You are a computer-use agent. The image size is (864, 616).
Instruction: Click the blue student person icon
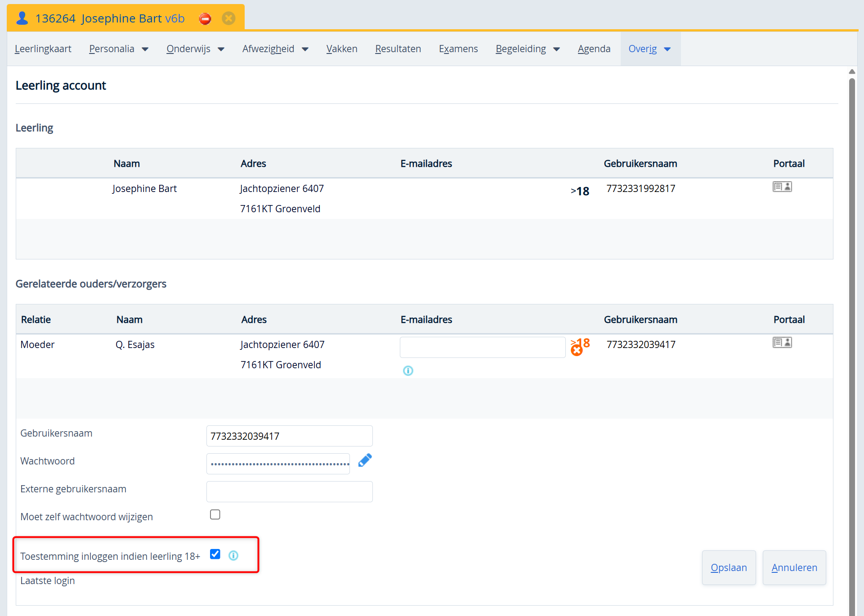tap(22, 18)
